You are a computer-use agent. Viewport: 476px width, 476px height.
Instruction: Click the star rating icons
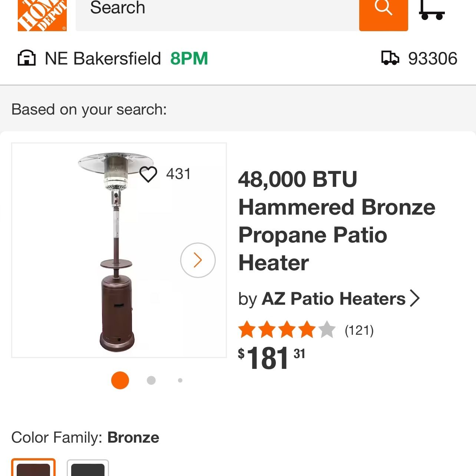coord(287,330)
